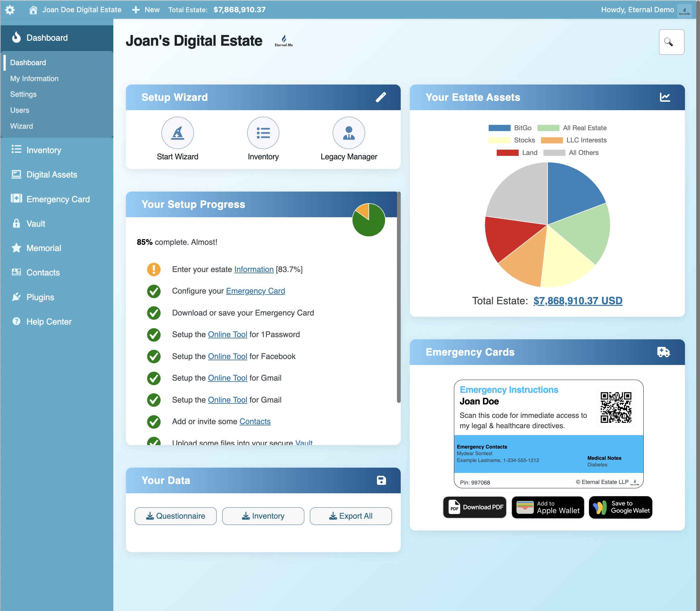Screen dimensions: 700x611
Task: Click the save disk icon in Your Data
Action: [381, 480]
